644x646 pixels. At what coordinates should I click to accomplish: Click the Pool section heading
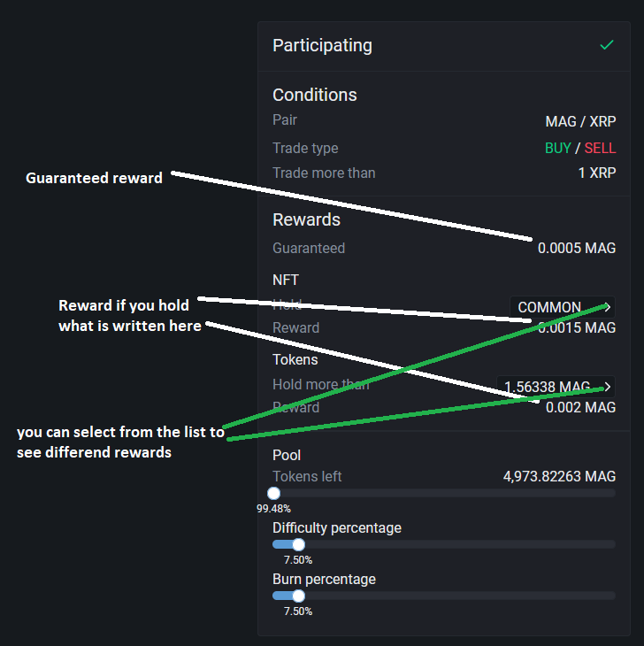coord(287,455)
